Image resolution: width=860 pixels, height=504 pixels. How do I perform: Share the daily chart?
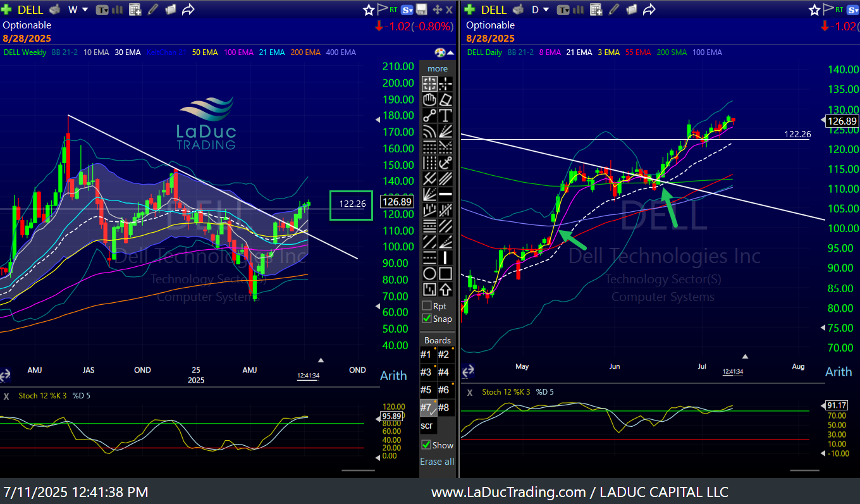click(649, 9)
